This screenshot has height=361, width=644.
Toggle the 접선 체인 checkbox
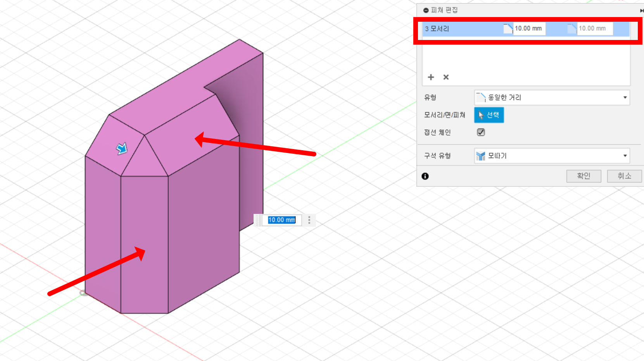pyautogui.click(x=481, y=132)
